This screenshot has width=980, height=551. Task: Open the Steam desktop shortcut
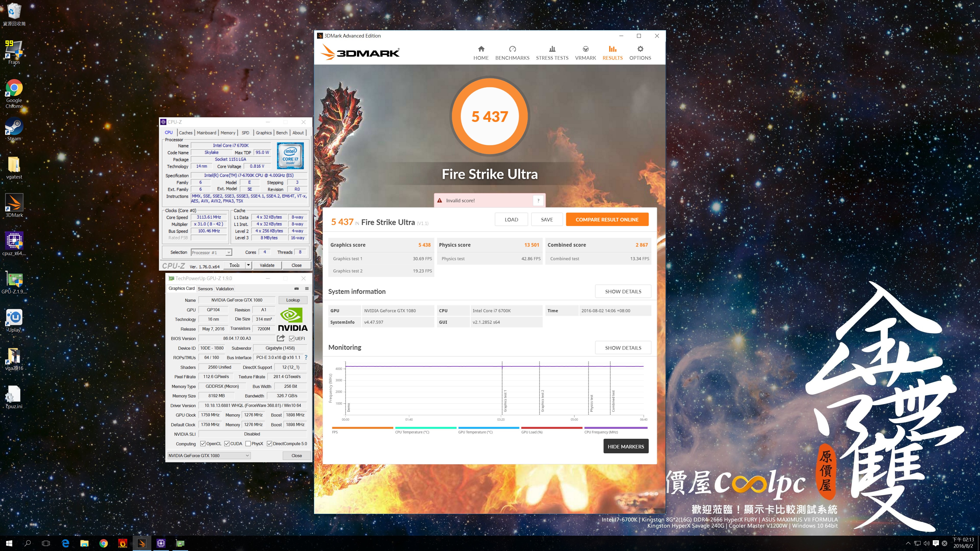(x=14, y=129)
